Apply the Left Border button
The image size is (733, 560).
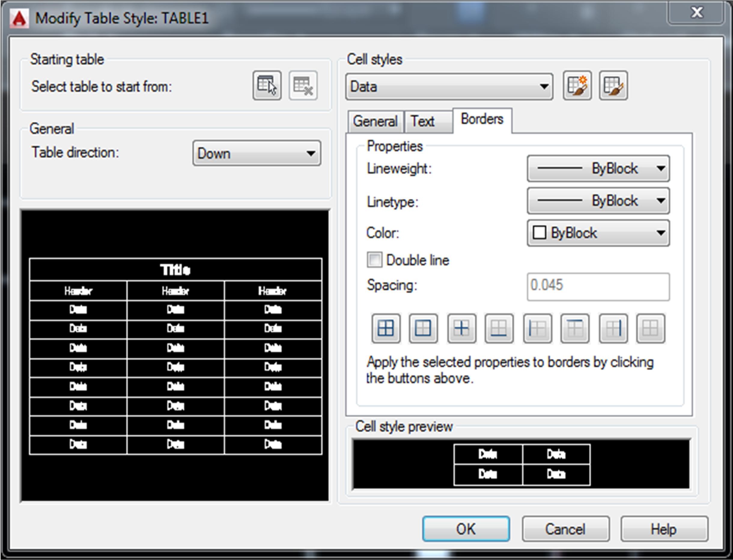537,329
